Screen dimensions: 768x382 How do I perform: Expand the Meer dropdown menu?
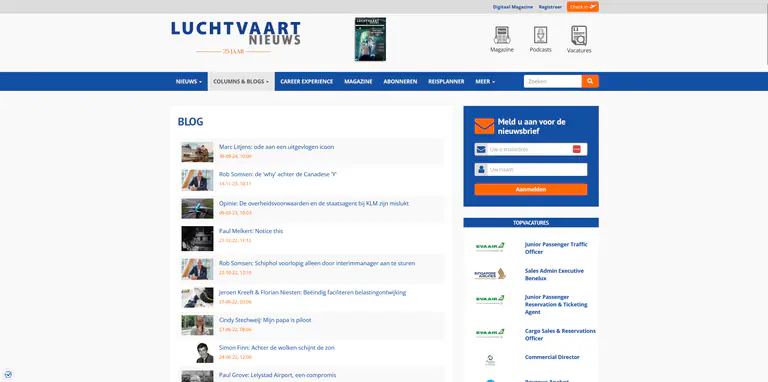coord(485,82)
